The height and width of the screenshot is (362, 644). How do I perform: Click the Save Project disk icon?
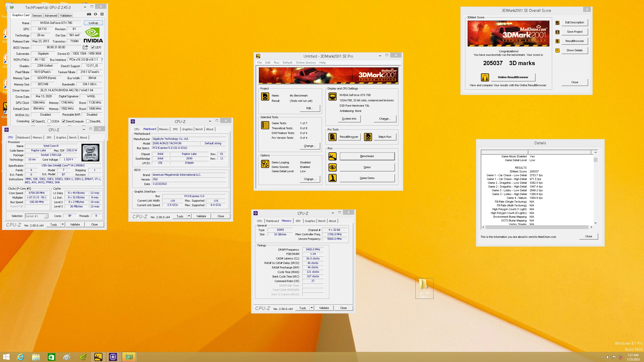[557, 32]
